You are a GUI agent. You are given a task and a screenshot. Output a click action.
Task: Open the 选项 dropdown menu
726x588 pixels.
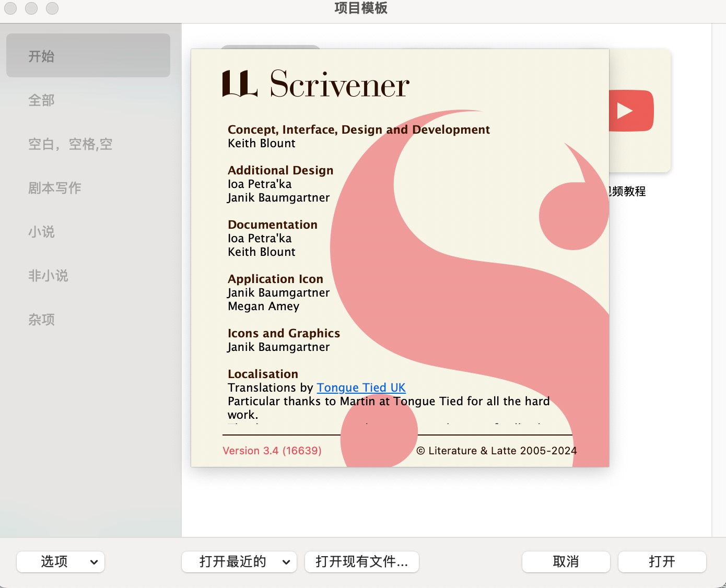(x=61, y=562)
